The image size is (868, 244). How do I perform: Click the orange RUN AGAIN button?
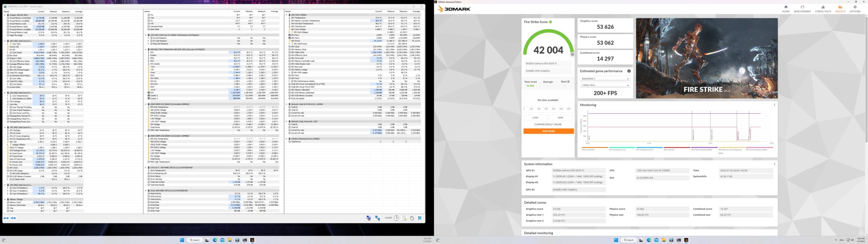click(x=548, y=131)
